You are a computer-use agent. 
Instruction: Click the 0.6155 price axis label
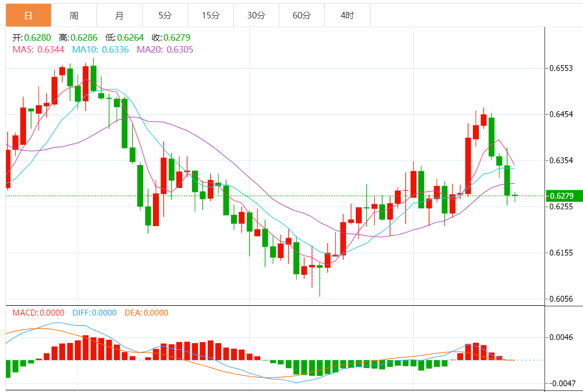[561, 253]
